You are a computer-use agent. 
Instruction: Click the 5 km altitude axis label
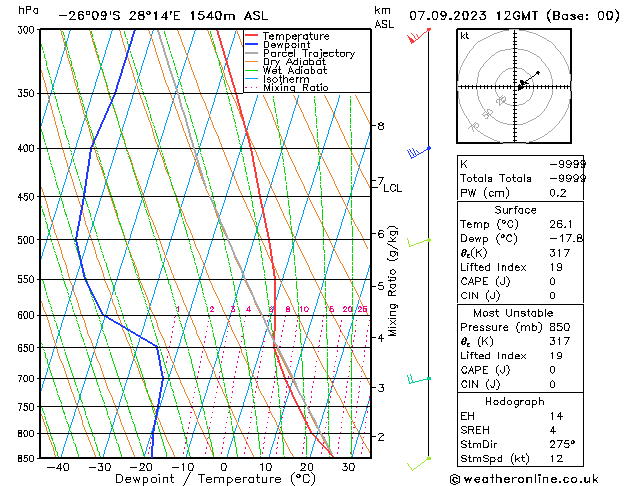tap(381, 286)
